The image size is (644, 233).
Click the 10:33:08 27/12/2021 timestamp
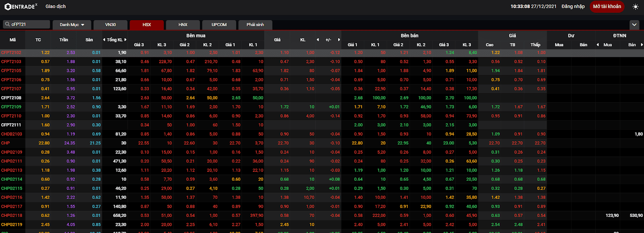(533, 6)
